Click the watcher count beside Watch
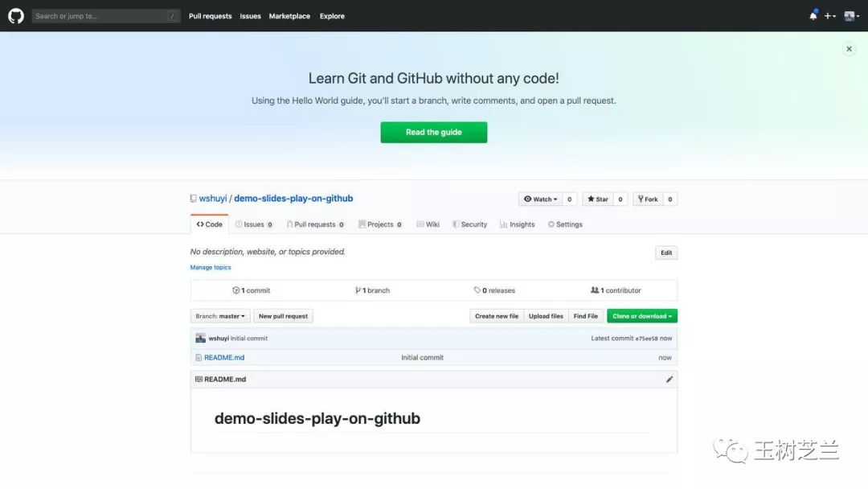 tap(570, 199)
